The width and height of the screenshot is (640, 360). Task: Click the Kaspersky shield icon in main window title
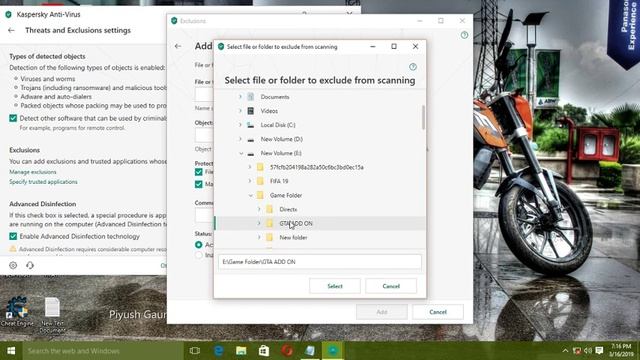click(x=8, y=14)
